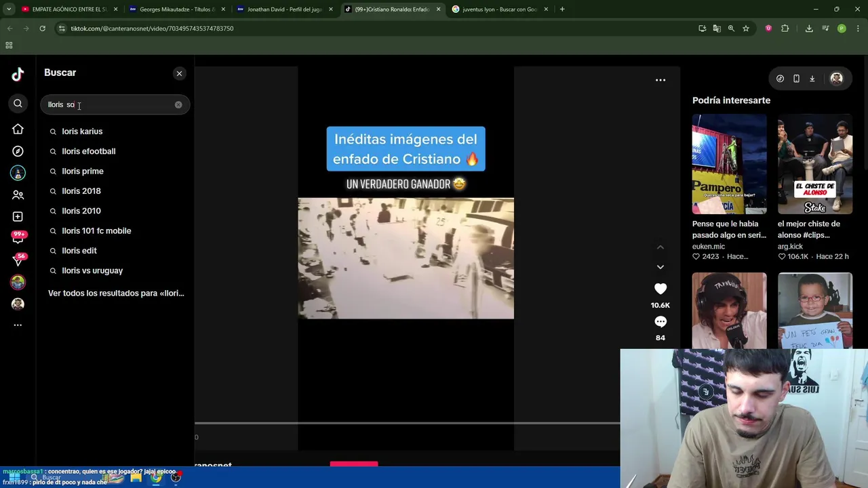The image size is (868, 488).
Task: Click the TikTok coins icon top right
Action: pyautogui.click(x=780, y=79)
